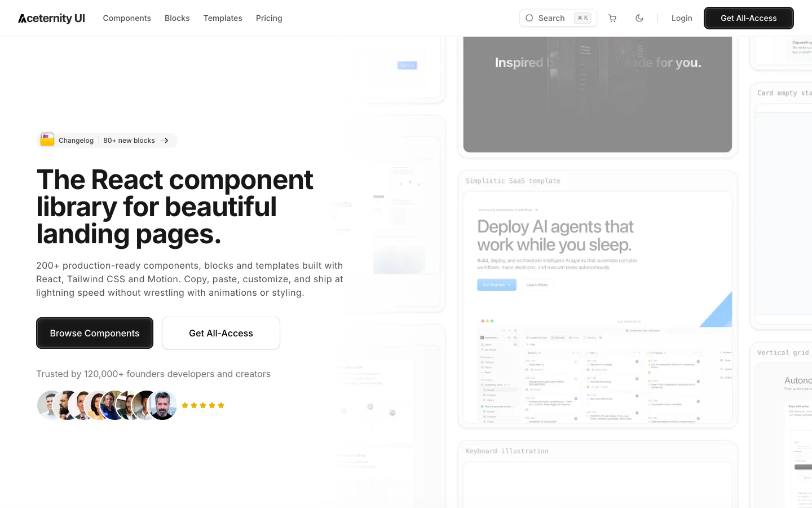Toggle dark mode moon icon
This screenshot has height=508, width=812.
pos(639,18)
